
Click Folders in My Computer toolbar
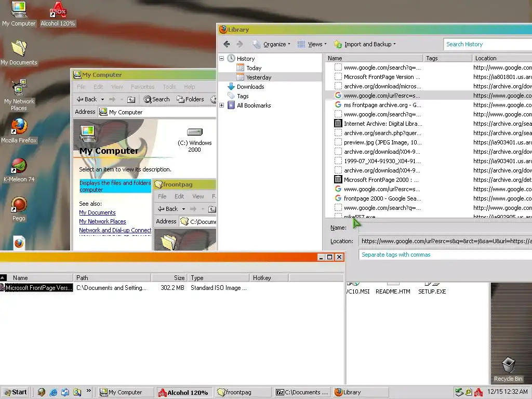[x=190, y=99]
